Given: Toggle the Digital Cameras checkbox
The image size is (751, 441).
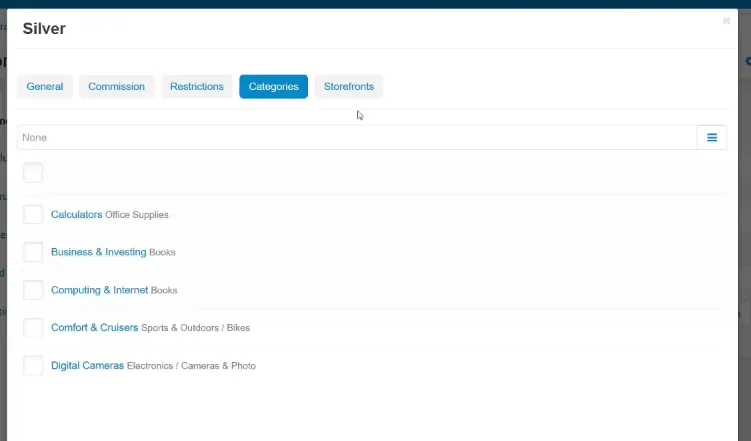Looking at the screenshot, I should [33, 366].
